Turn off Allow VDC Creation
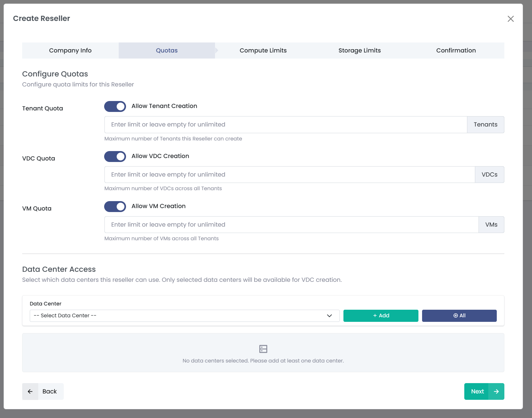The image size is (532, 418). tap(115, 157)
